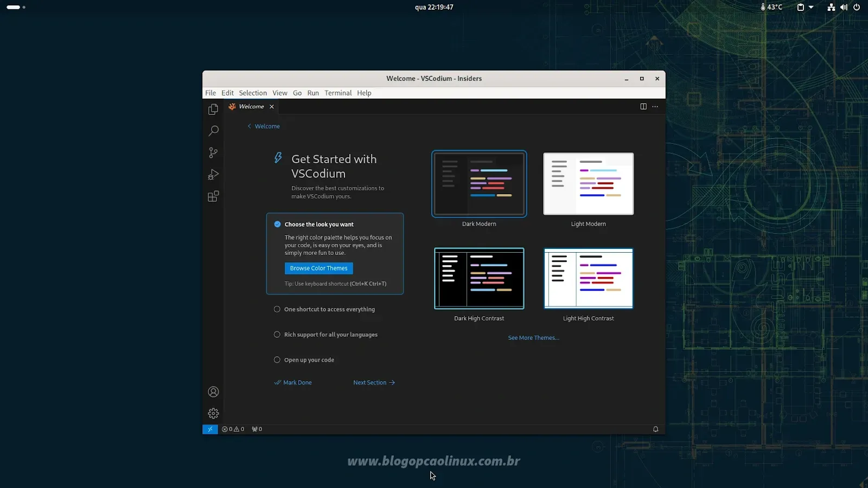Click the 'Get Started with VSCodium' heading

tap(334, 166)
